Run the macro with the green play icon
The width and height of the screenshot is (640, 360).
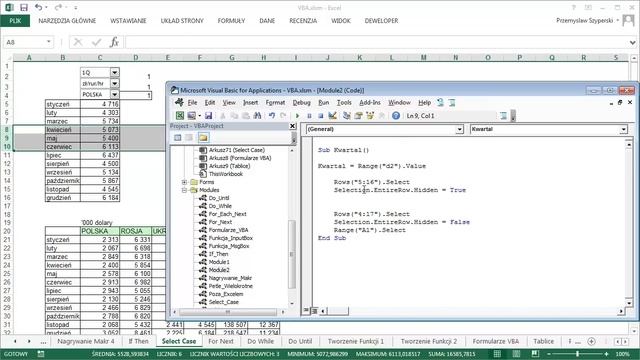(297, 116)
